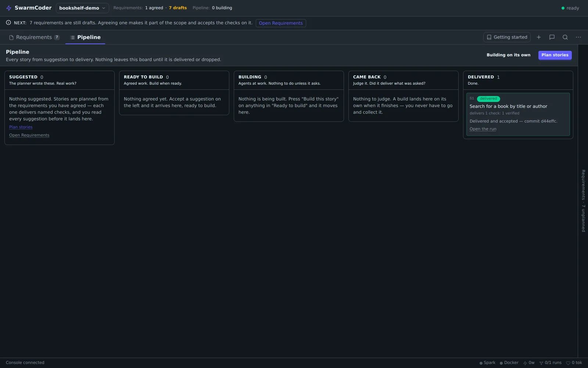The image size is (588, 368).
Task: Click the 0w power status item
Action: (529, 363)
